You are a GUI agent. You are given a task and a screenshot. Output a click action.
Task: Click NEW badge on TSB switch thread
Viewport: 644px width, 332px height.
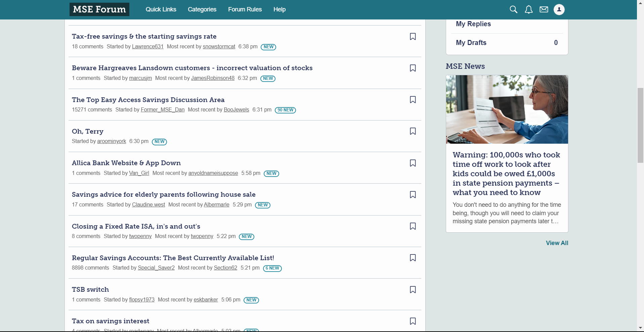pos(251,300)
